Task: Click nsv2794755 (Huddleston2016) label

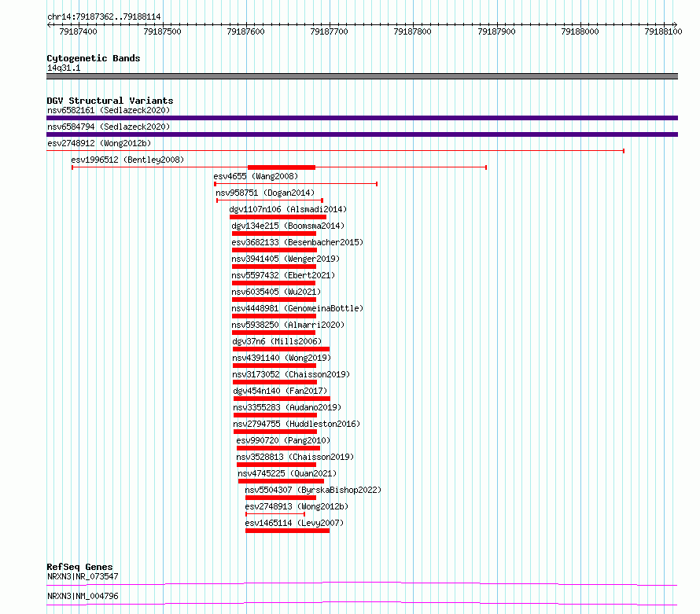Action: [x=297, y=424]
